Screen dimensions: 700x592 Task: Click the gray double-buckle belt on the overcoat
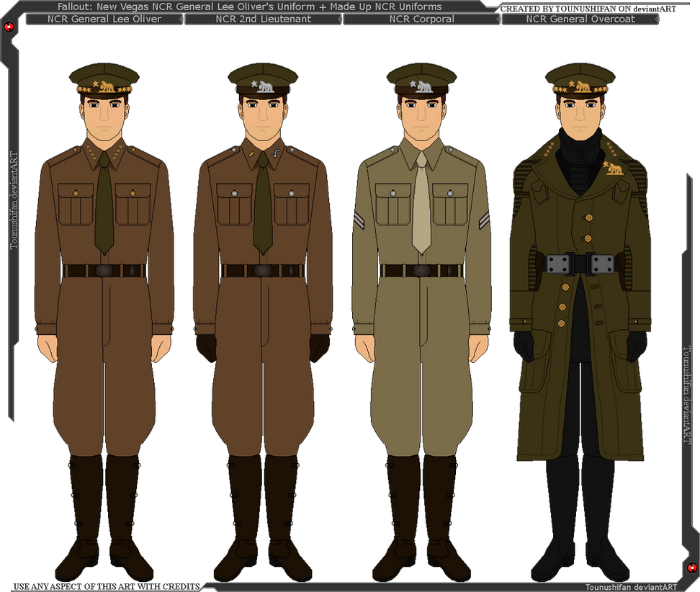[580, 264]
